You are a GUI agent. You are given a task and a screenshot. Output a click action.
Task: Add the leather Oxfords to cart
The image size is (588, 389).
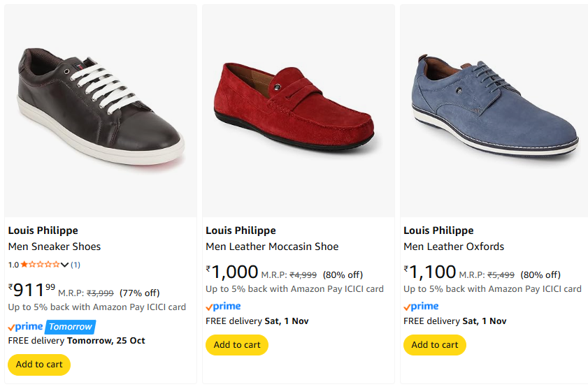[435, 345]
